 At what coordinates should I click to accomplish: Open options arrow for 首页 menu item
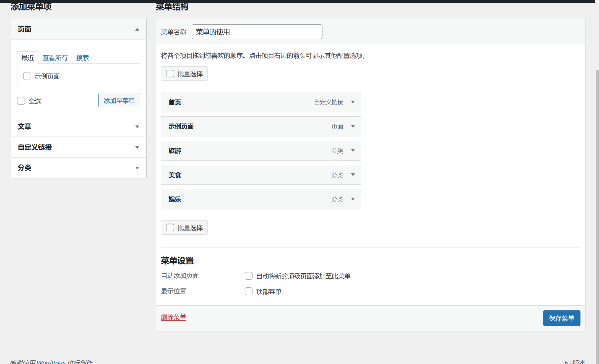pyautogui.click(x=353, y=102)
